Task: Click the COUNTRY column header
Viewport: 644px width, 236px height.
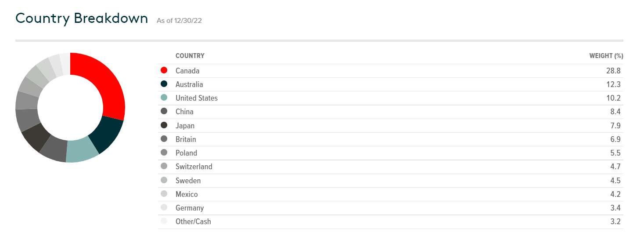Action: [190, 56]
